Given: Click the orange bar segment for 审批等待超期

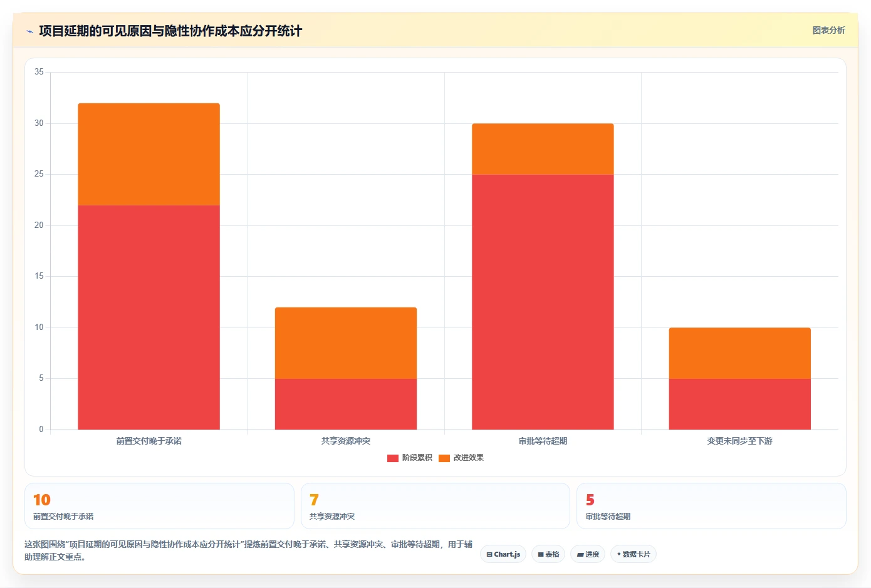Looking at the screenshot, I should click(543, 149).
